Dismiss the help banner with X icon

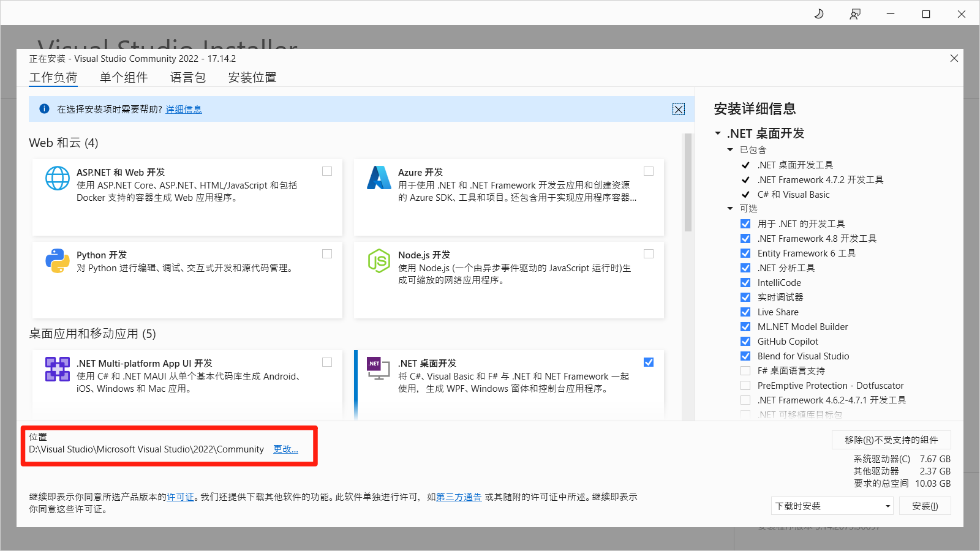(x=679, y=109)
